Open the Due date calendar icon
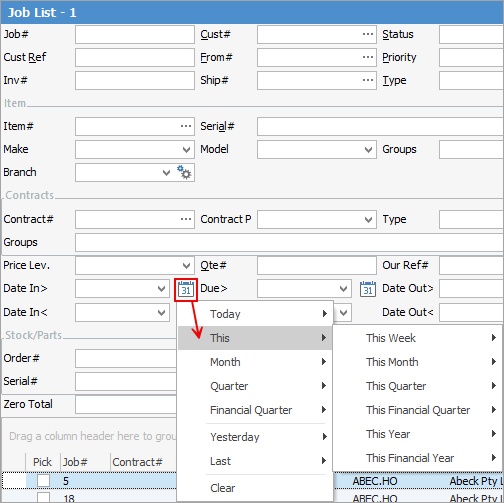The width and height of the screenshot is (504, 503). click(368, 289)
